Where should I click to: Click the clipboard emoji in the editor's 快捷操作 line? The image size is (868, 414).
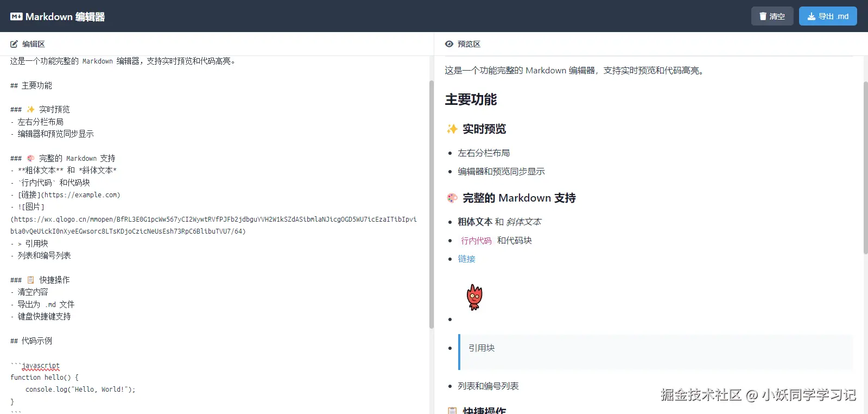pyautogui.click(x=30, y=280)
